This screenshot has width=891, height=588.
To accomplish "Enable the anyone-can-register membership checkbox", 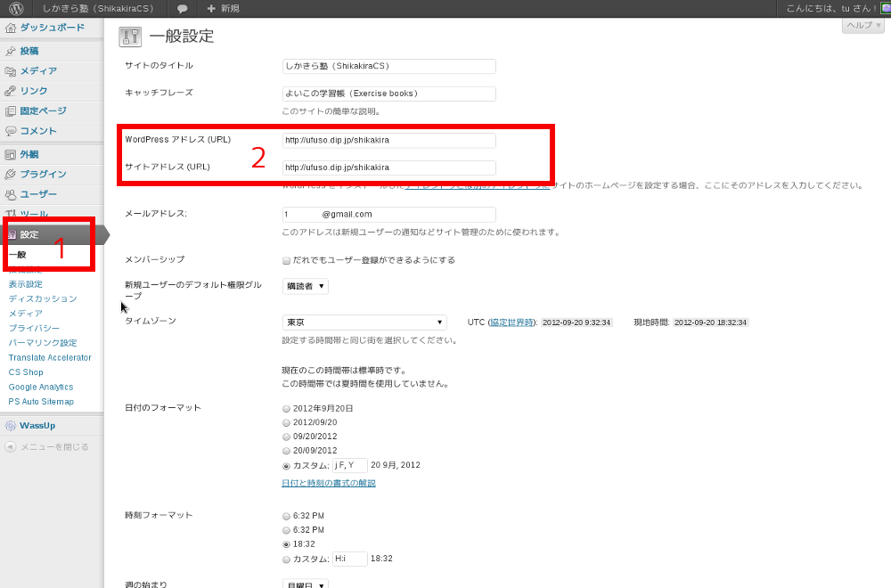I will tap(286, 261).
